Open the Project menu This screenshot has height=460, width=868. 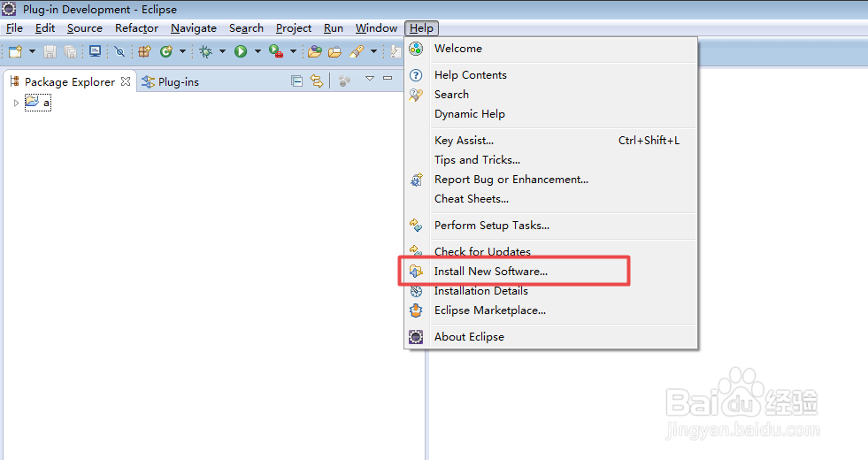coord(294,28)
